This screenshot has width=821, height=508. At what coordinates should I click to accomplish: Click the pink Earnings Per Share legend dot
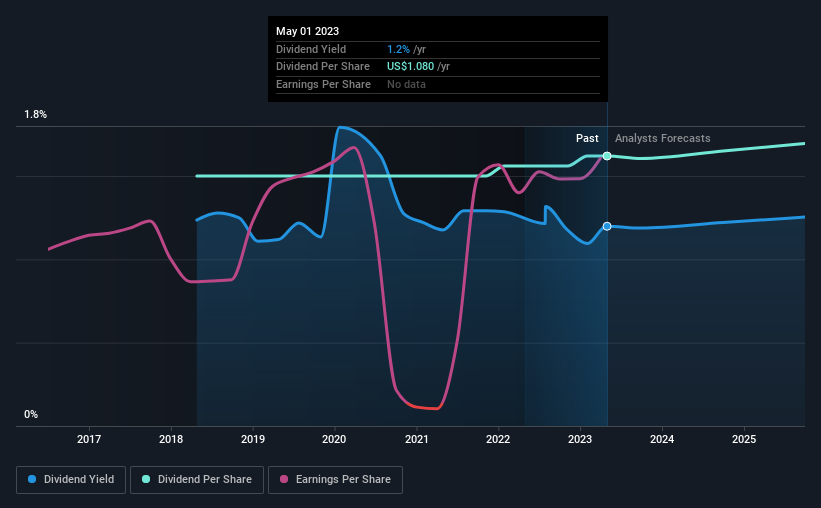pos(284,479)
